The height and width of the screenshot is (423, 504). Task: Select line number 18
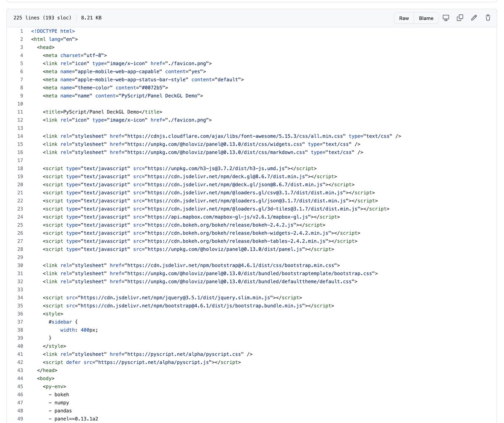click(x=20, y=168)
